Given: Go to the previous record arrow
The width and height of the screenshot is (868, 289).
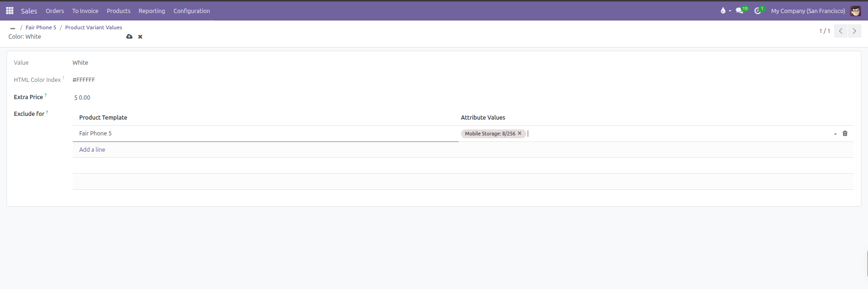Looking at the screenshot, I should (840, 31).
